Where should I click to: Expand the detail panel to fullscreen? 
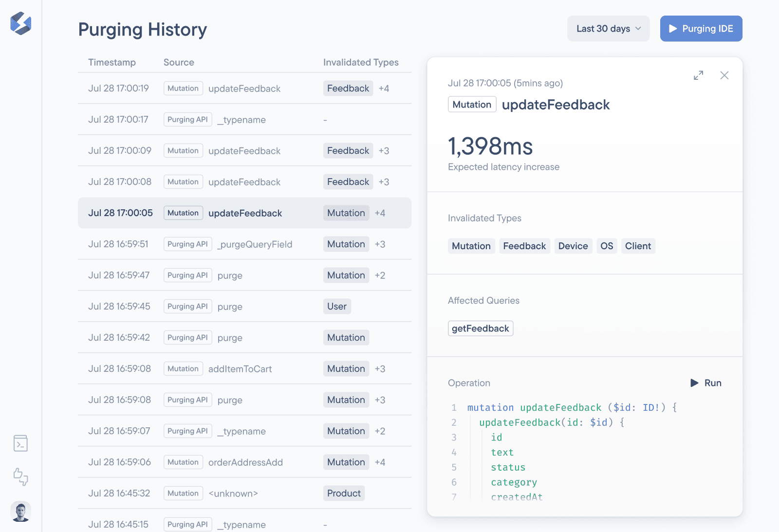pyautogui.click(x=698, y=75)
